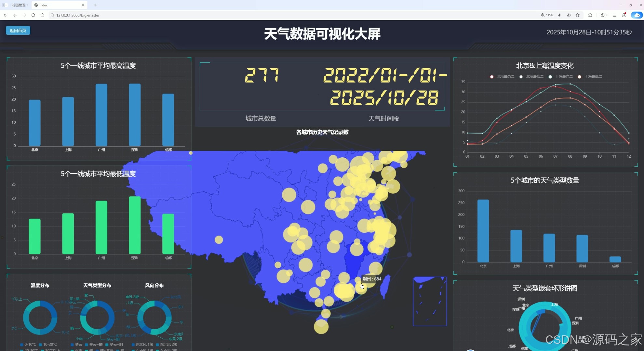Expand the history dropdown arrow in toolbar
Screen dimensions: 644x351
tap(606, 15)
